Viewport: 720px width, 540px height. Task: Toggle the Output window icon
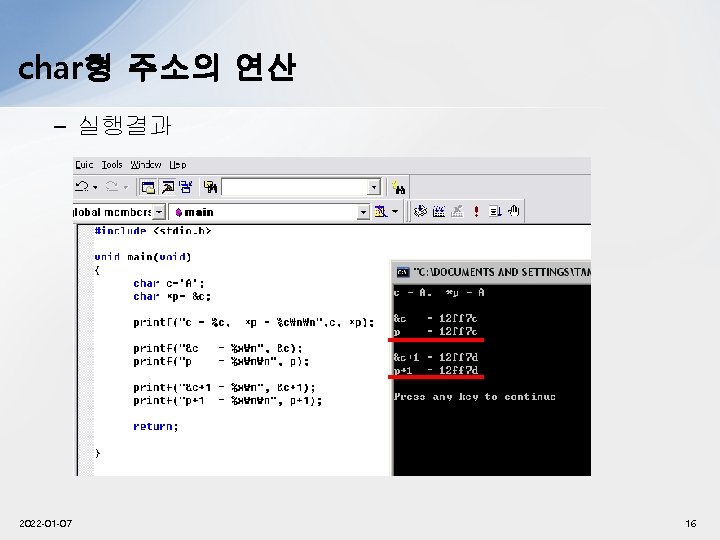[x=168, y=187]
